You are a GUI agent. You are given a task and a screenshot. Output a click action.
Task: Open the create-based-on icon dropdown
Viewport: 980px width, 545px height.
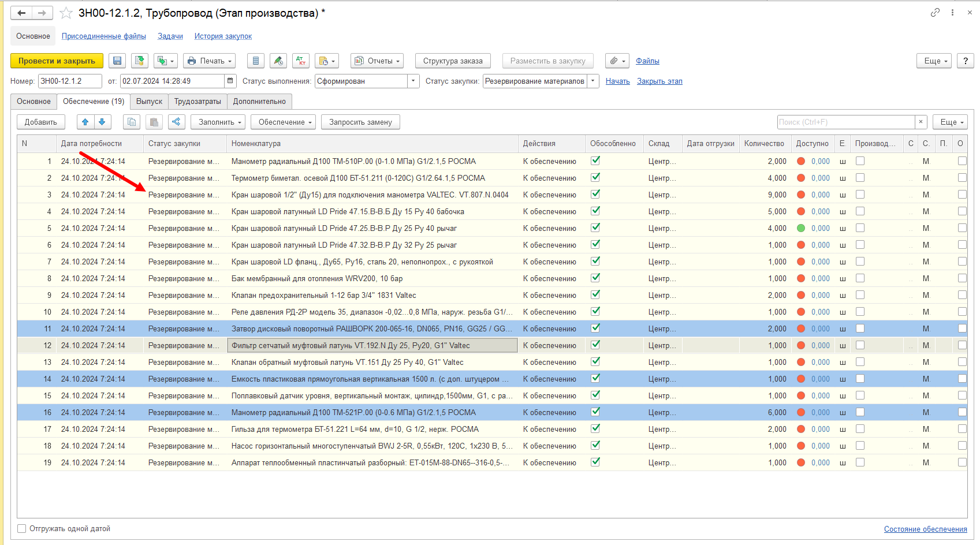pyautogui.click(x=166, y=61)
